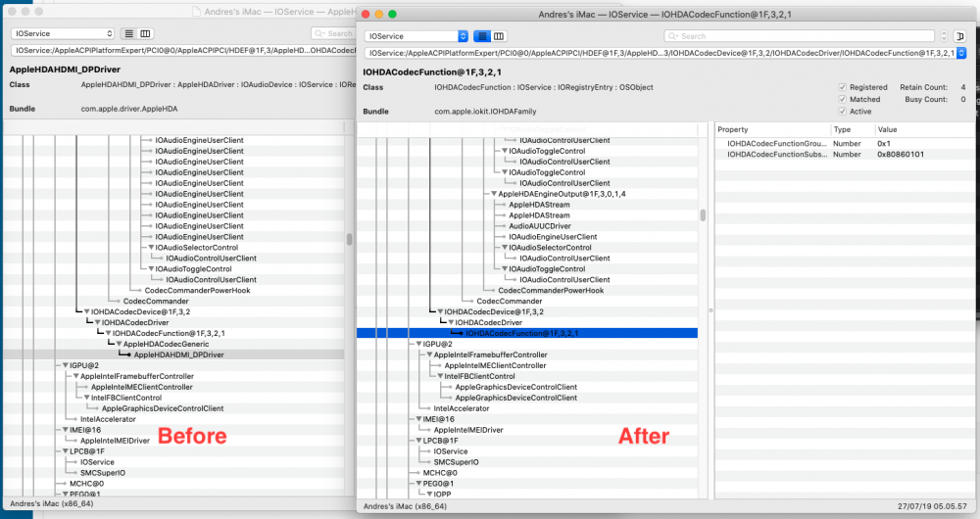Collapse LPCB@1F in Before window
This screenshot has width=980, height=519.
65,451
